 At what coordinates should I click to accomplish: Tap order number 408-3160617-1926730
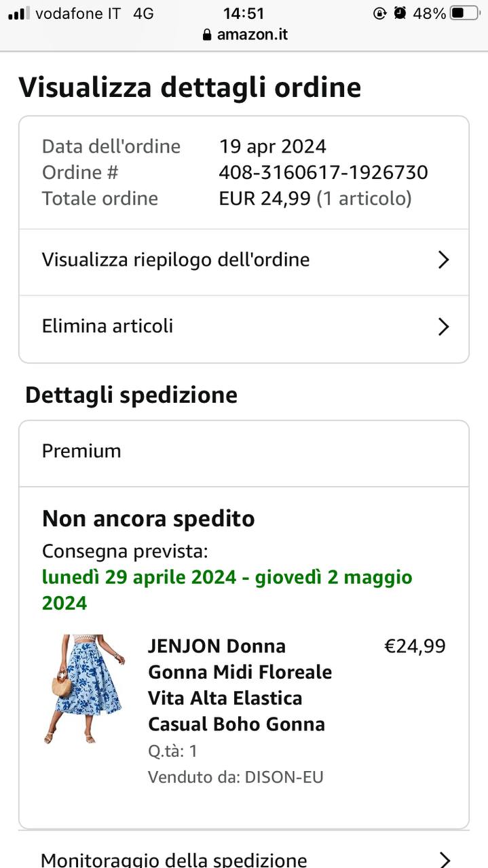pyautogui.click(x=323, y=172)
